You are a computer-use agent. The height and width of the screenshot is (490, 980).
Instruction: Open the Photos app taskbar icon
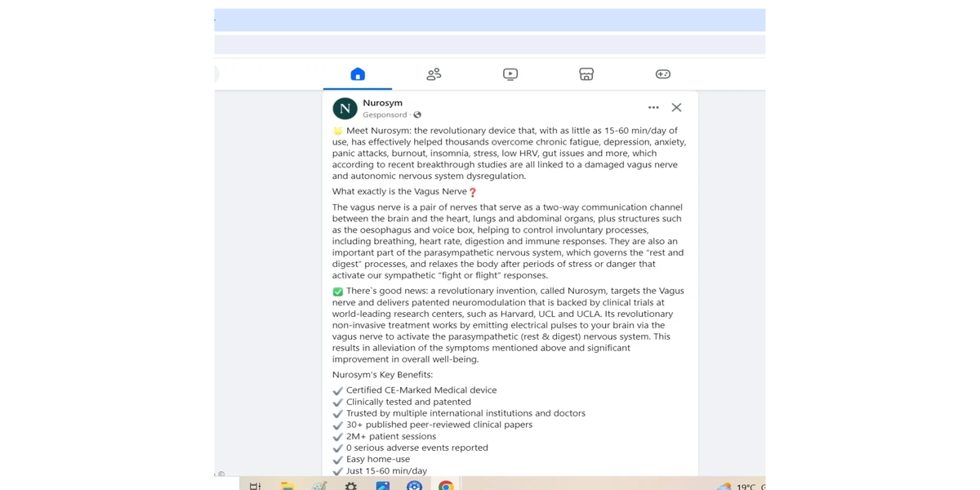[x=382, y=486]
